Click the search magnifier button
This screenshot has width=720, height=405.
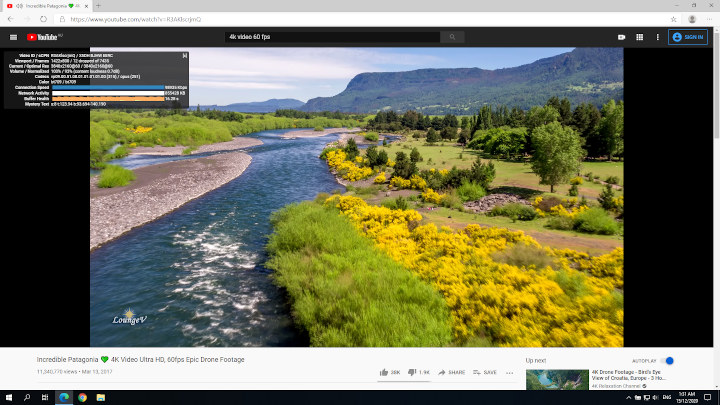tap(452, 37)
